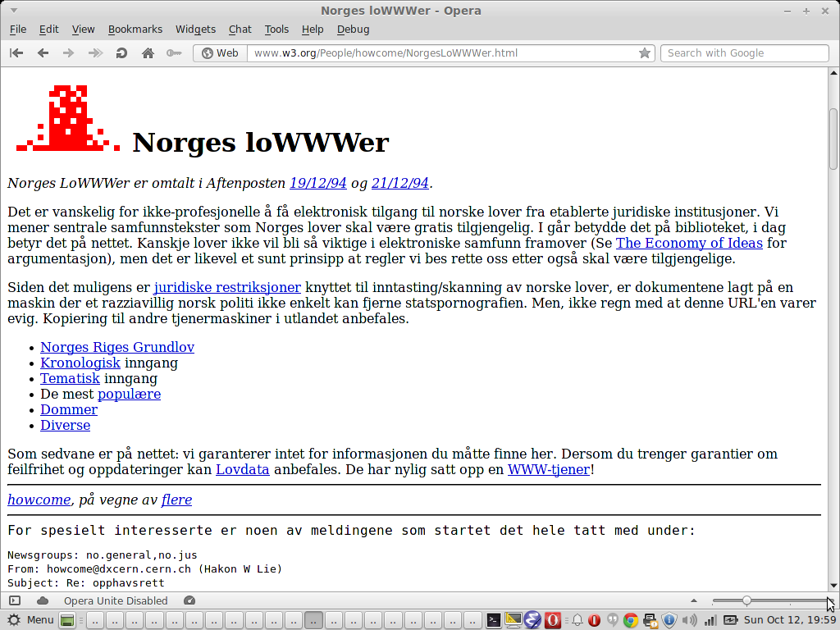Click the chat bubble tray icon
The height and width of the screenshot is (630, 840).
point(613,620)
